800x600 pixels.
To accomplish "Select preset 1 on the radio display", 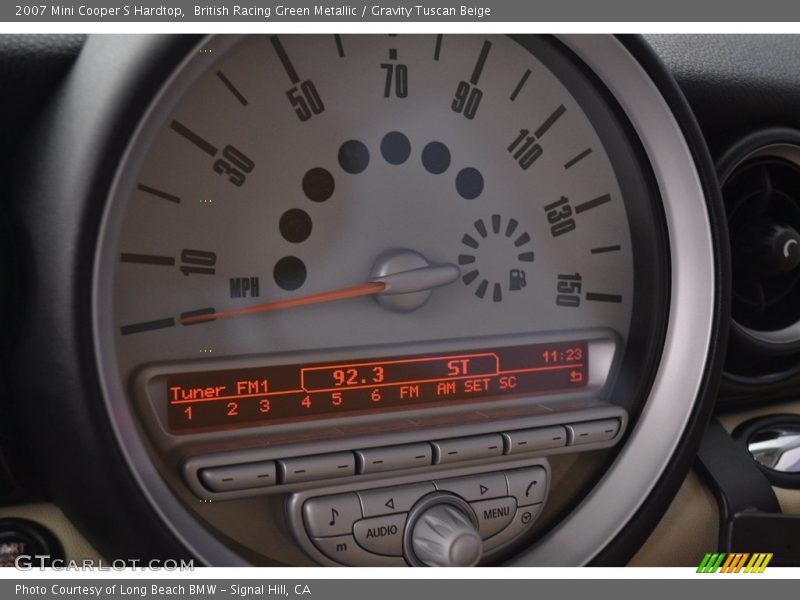I will click(189, 412).
